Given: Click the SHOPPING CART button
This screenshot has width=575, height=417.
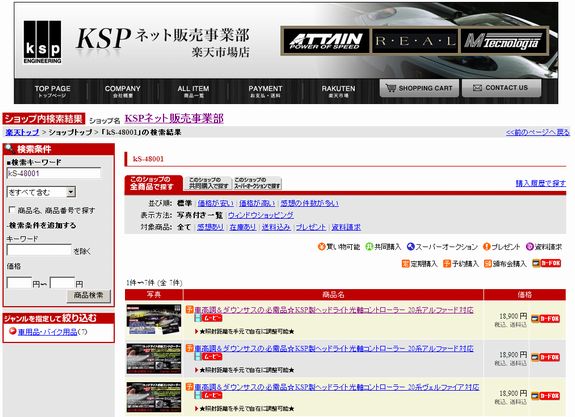Looking at the screenshot, I should click(419, 88).
